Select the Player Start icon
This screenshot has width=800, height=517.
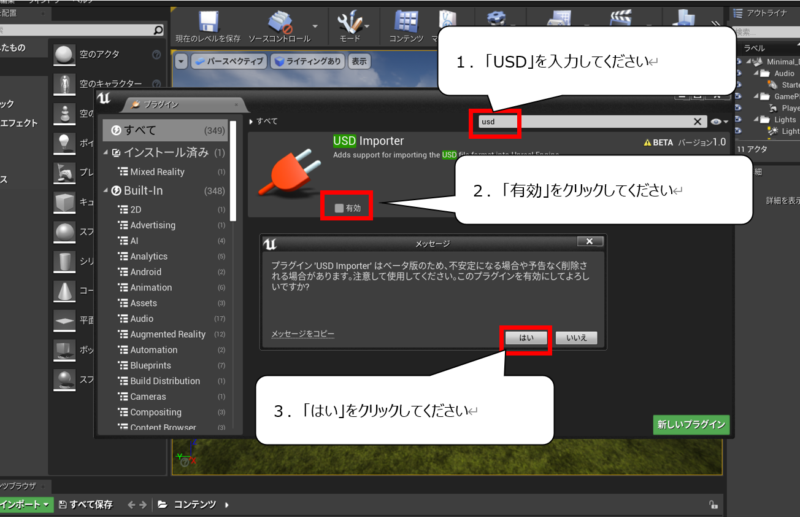(64, 173)
